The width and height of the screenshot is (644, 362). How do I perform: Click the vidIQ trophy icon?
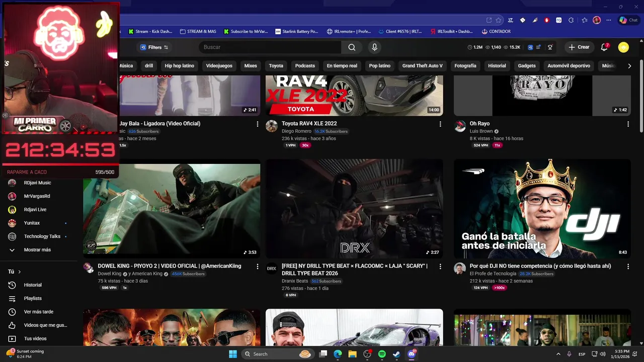click(x=550, y=47)
